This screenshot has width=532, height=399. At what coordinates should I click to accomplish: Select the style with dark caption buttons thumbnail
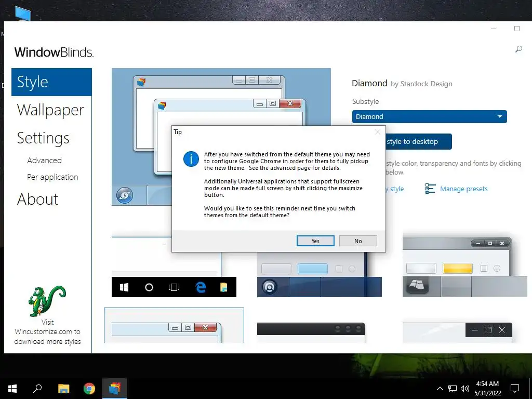click(457, 332)
